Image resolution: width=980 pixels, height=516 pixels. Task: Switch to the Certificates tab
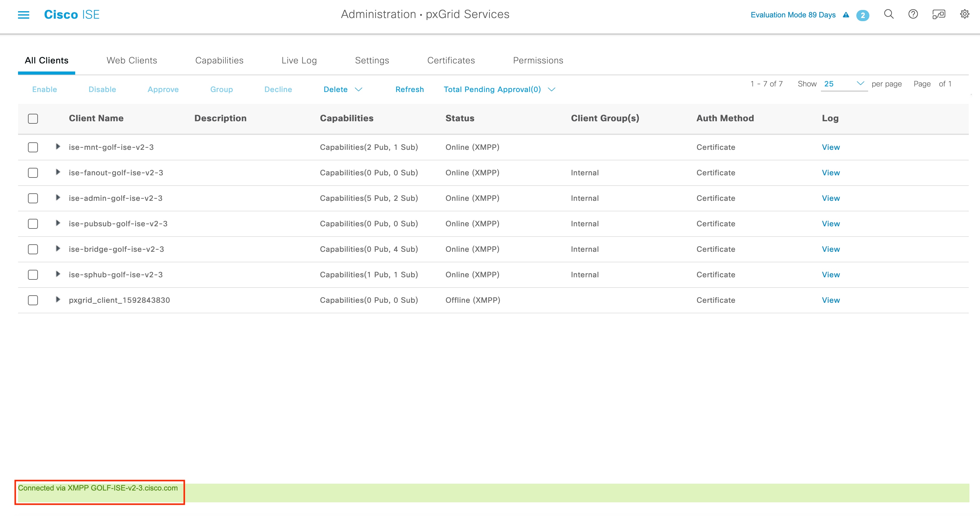point(451,61)
